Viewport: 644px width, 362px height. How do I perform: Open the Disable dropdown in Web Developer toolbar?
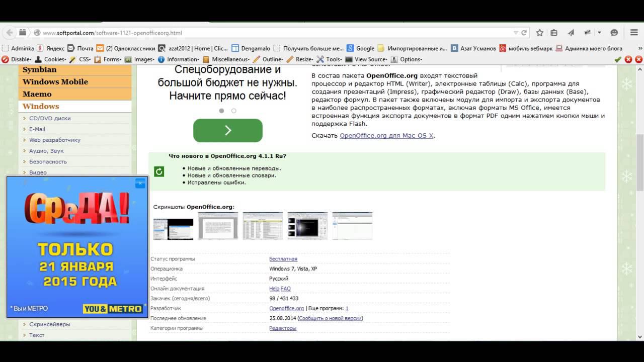[17, 59]
